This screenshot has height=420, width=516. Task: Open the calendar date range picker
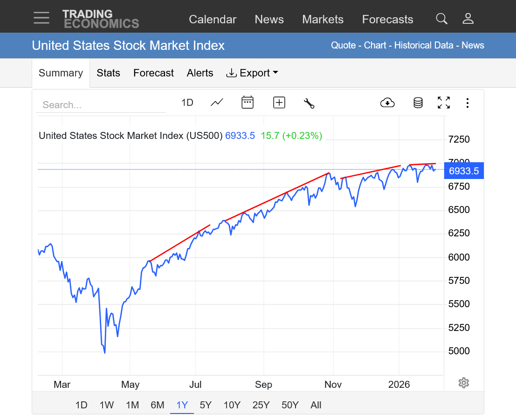tap(248, 103)
